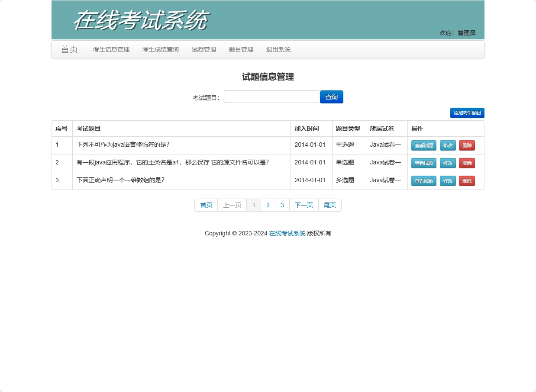
Task: Click the 查询 search button
Action: point(331,96)
